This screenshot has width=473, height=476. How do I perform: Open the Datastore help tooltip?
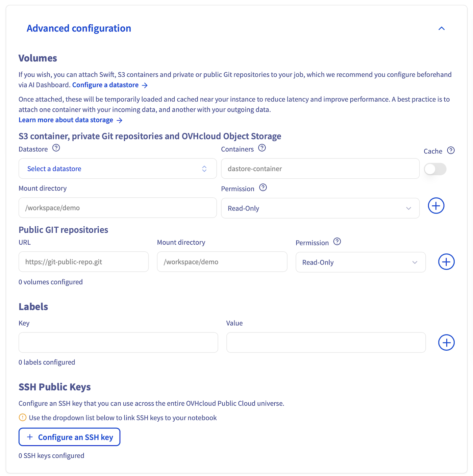pos(56,148)
